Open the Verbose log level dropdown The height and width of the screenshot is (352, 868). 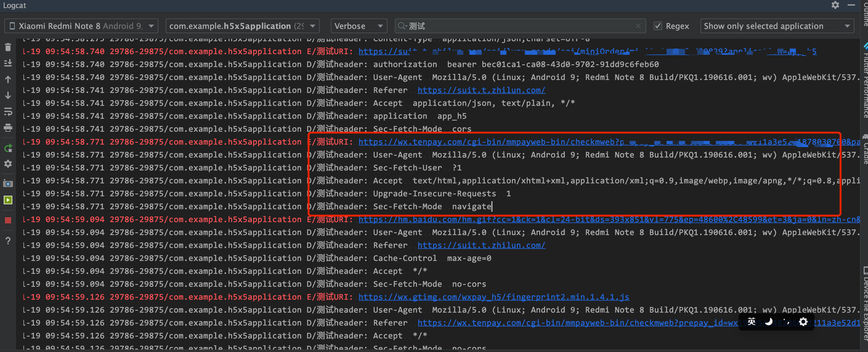(359, 26)
